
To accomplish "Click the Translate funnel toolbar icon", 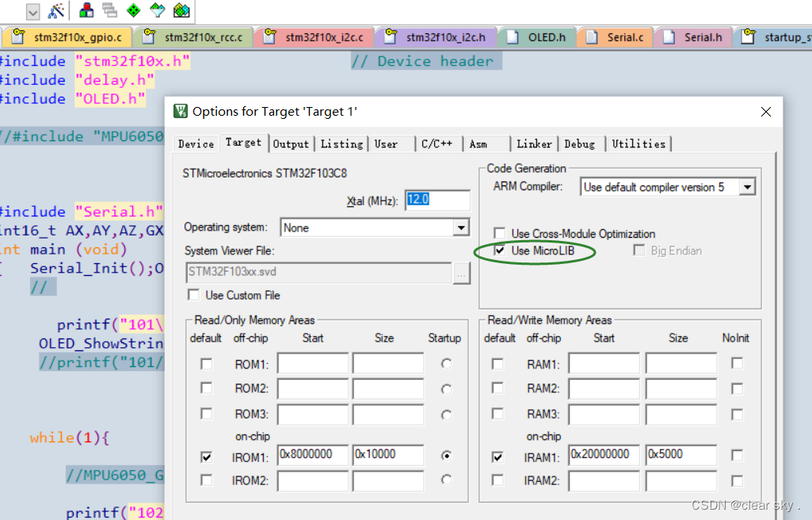I will pos(158,11).
